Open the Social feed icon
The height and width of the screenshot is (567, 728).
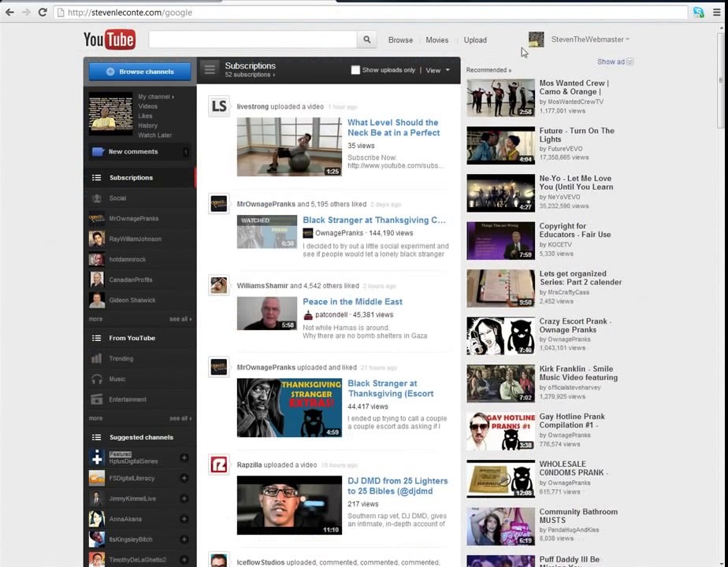[97, 198]
